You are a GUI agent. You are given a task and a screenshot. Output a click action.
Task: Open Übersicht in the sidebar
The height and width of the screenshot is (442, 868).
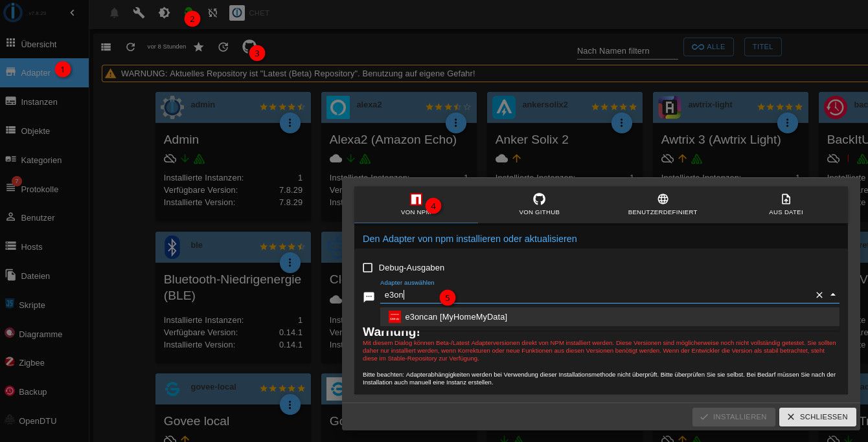coord(44,44)
